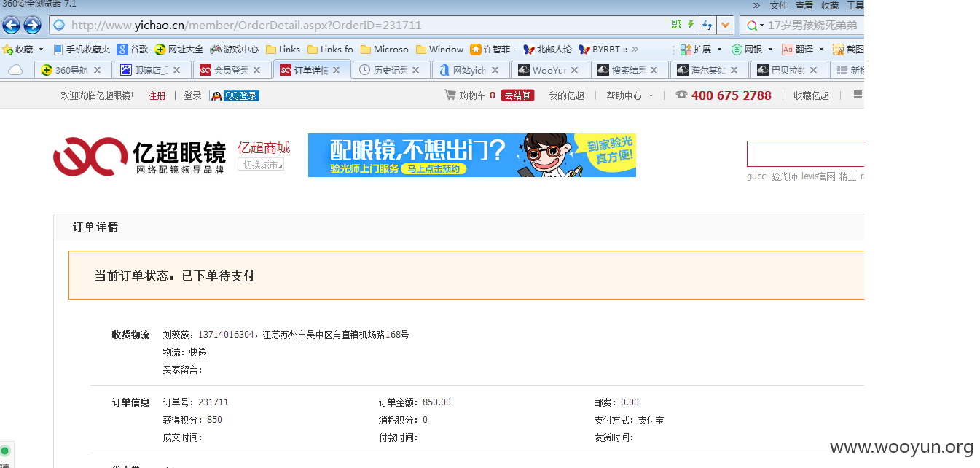Click the order number 231711 text

(213, 402)
